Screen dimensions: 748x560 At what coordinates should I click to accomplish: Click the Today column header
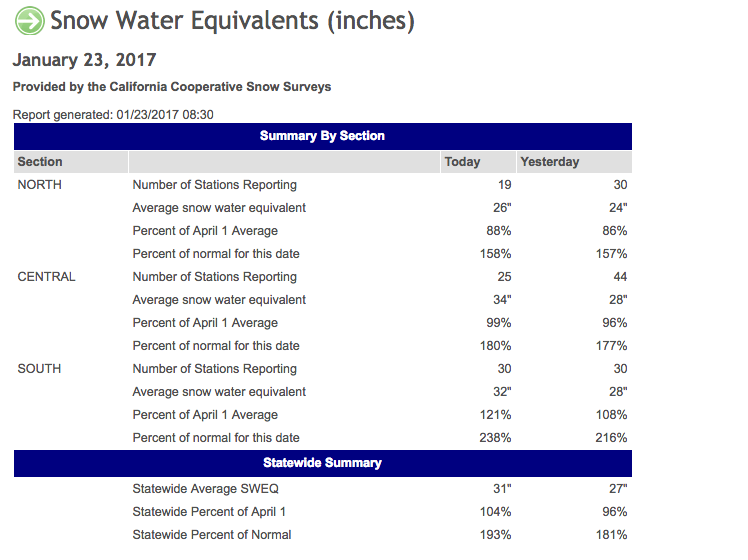click(x=462, y=162)
